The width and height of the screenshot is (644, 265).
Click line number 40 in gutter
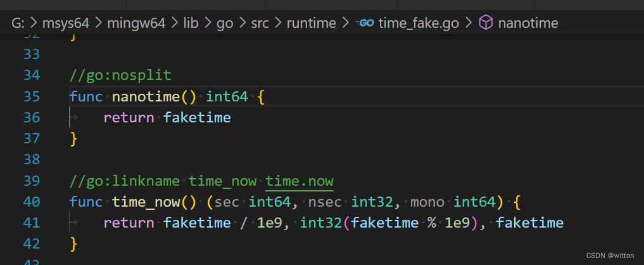click(x=31, y=202)
